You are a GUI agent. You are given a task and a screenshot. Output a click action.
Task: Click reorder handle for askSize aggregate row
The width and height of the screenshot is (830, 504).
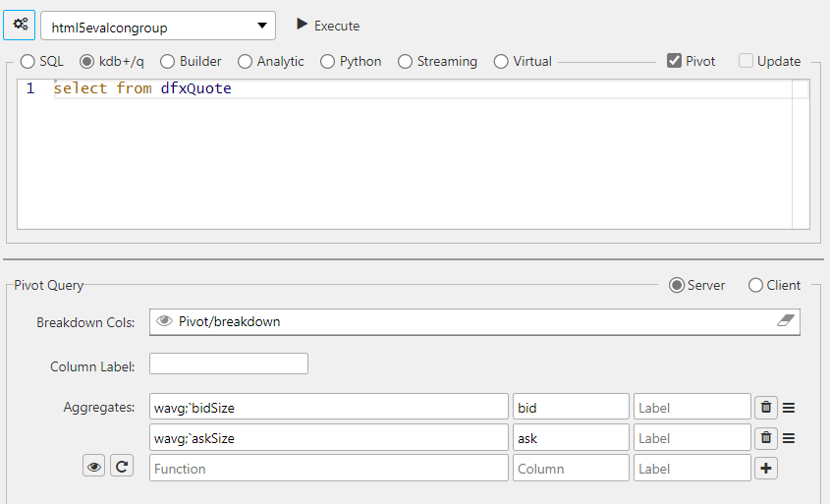tap(789, 438)
